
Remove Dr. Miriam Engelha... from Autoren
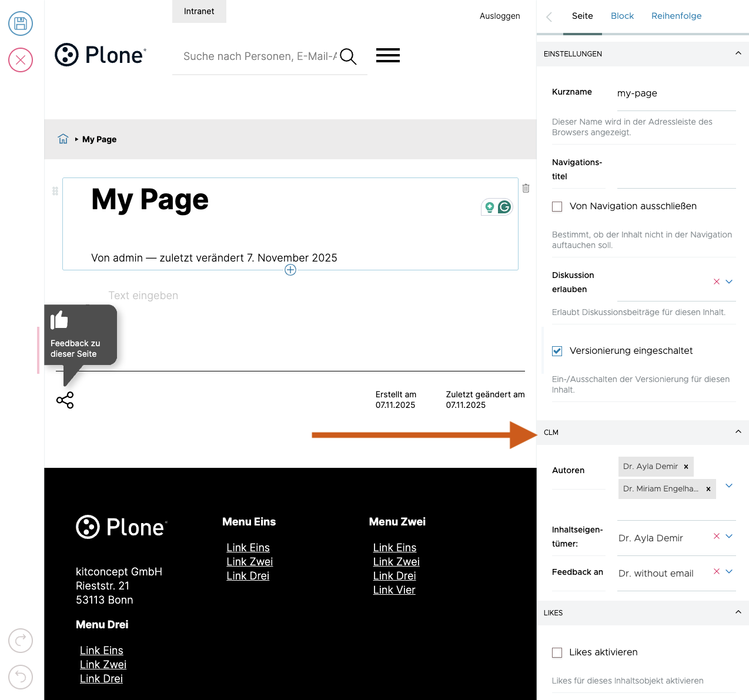coord(708,489)
